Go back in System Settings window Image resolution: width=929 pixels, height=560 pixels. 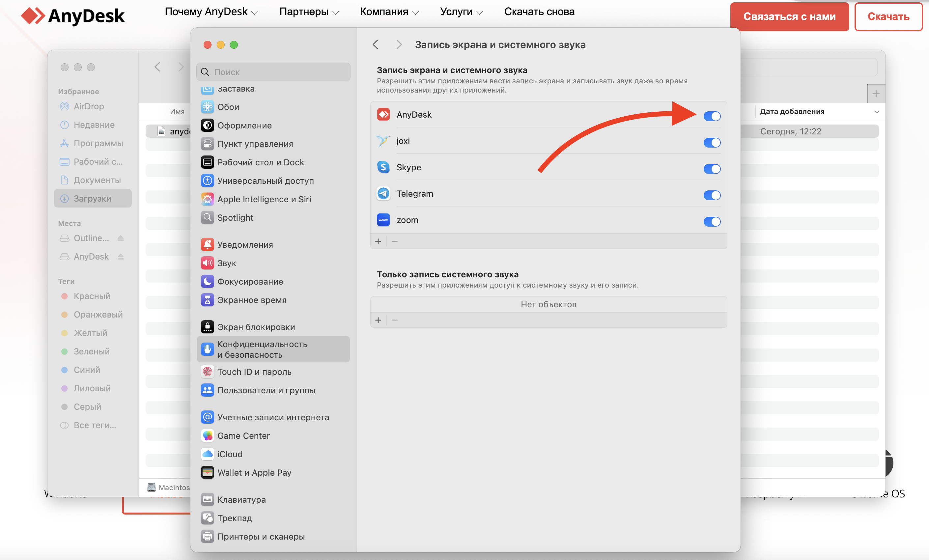[x=376, y=45]
